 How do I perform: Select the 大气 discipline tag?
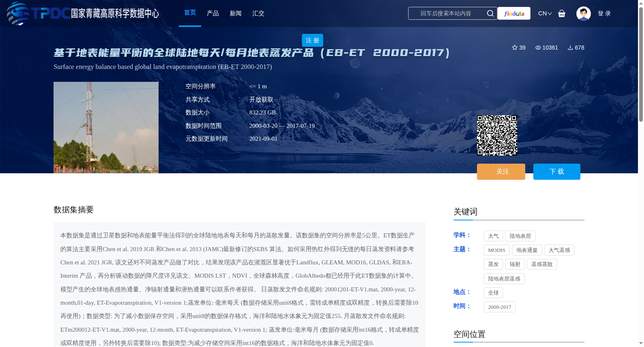click(493, 236)
